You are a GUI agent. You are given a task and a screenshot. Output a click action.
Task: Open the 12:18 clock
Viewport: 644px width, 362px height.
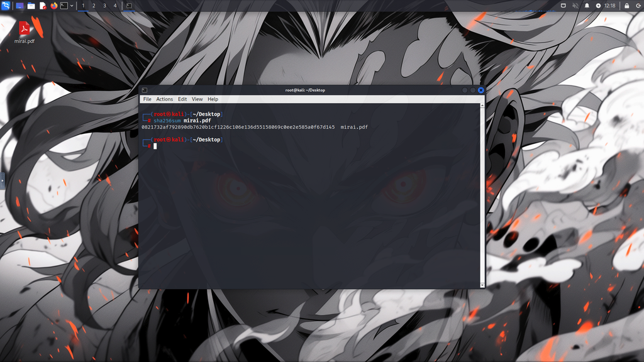[610, 6]
